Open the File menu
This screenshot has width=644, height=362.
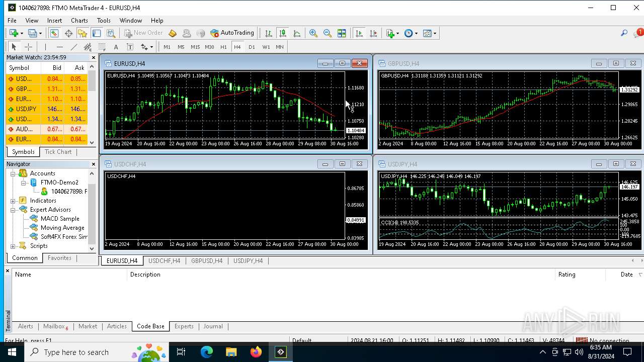[12, 21]
